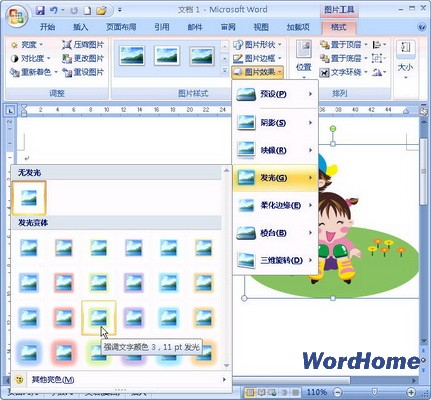Open file via folder icon in quick toolbar
The width and height of the screenshot is (431, 400).
[101, 11]
